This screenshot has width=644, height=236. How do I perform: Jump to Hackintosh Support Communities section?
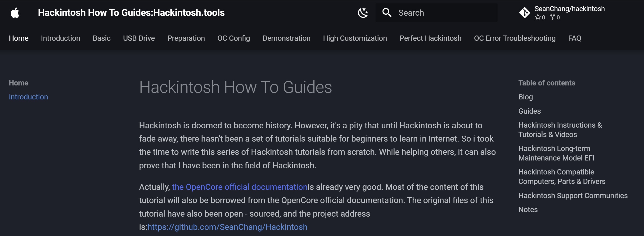[573, 196]
